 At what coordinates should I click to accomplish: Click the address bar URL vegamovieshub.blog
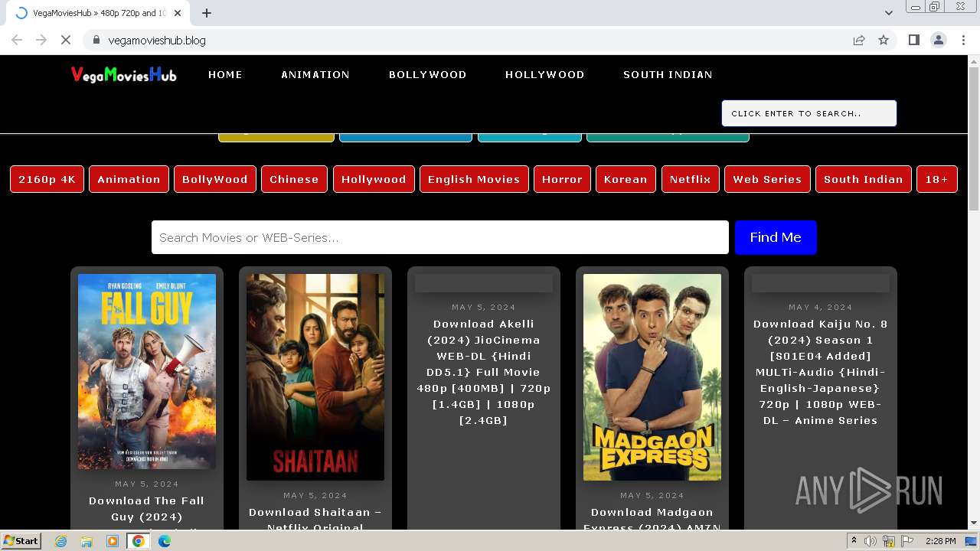(157, 41)
